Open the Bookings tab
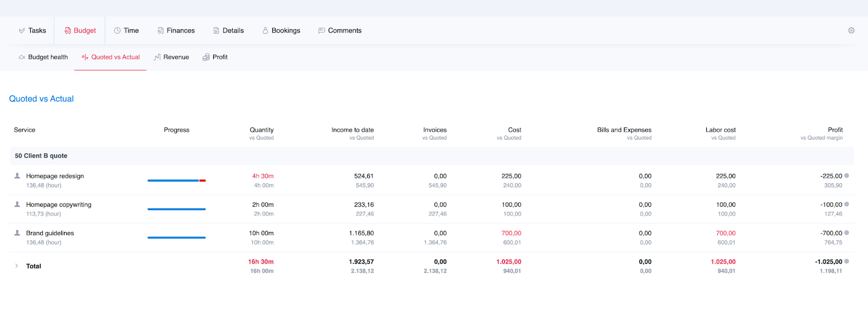Viewport: 868px width, 311px height. pyautogui.click(x=281, y=30)
